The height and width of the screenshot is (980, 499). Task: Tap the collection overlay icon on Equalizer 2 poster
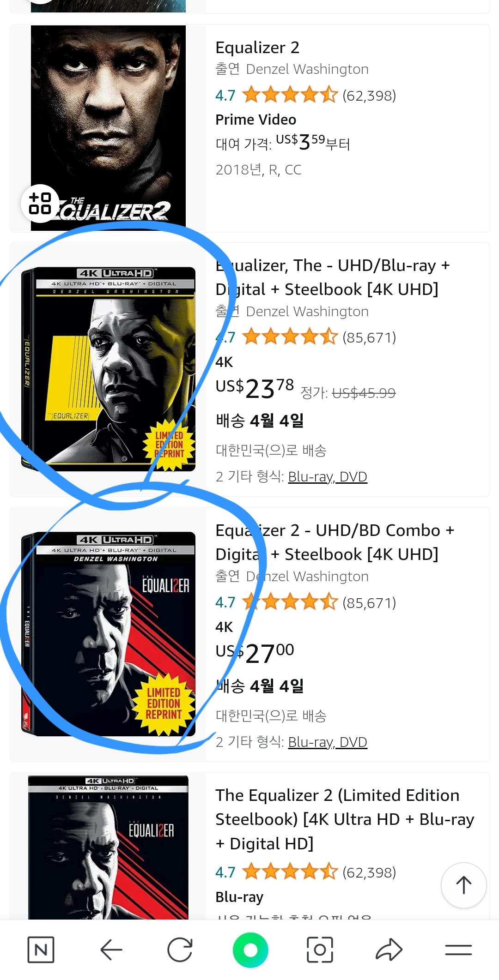click(x=40, y=204)
